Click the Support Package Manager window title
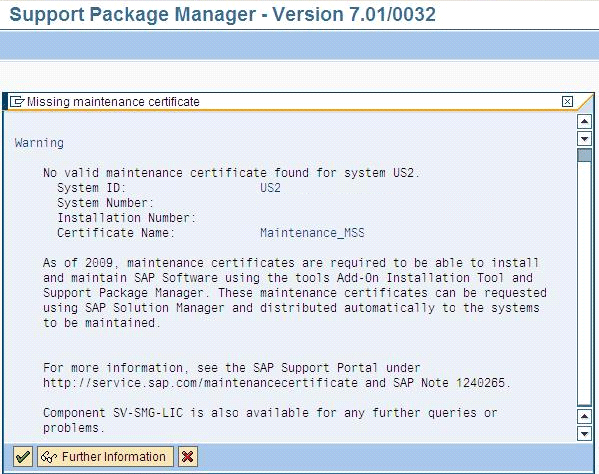 point(222,15)
